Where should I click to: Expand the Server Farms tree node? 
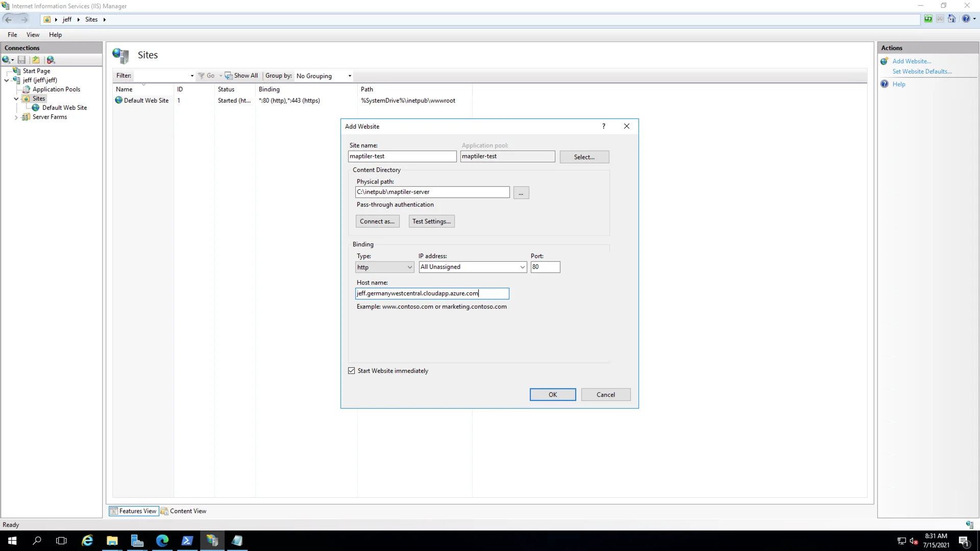(x=16, y=117)
